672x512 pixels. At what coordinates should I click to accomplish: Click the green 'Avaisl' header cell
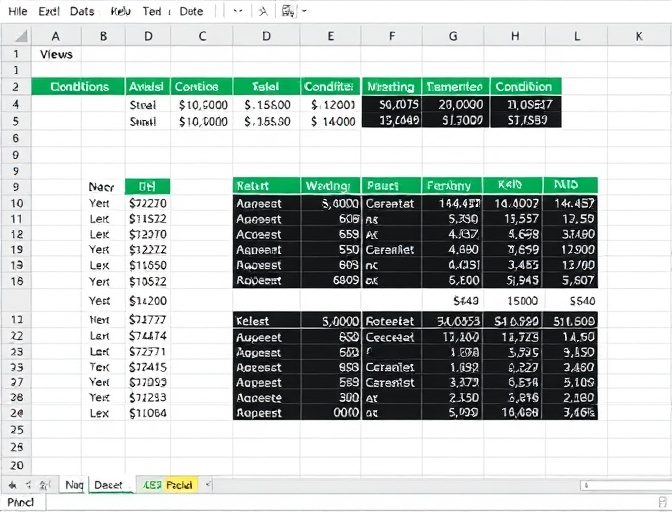point(147,87)
